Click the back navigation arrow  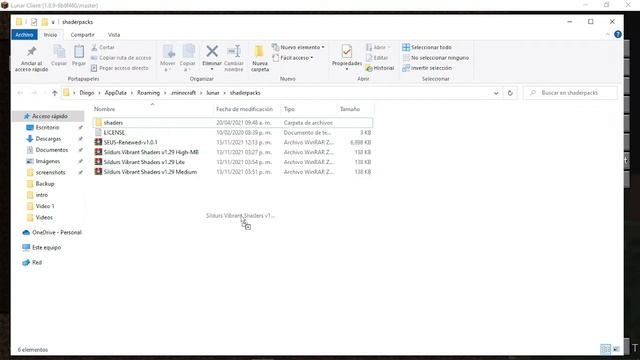(x=20, y=93)
